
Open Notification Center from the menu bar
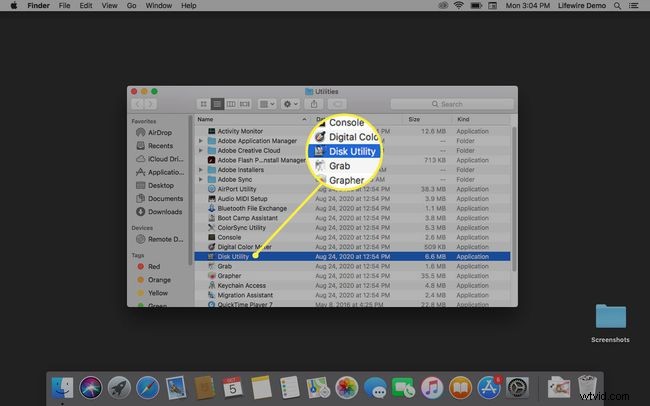(634, 5)
